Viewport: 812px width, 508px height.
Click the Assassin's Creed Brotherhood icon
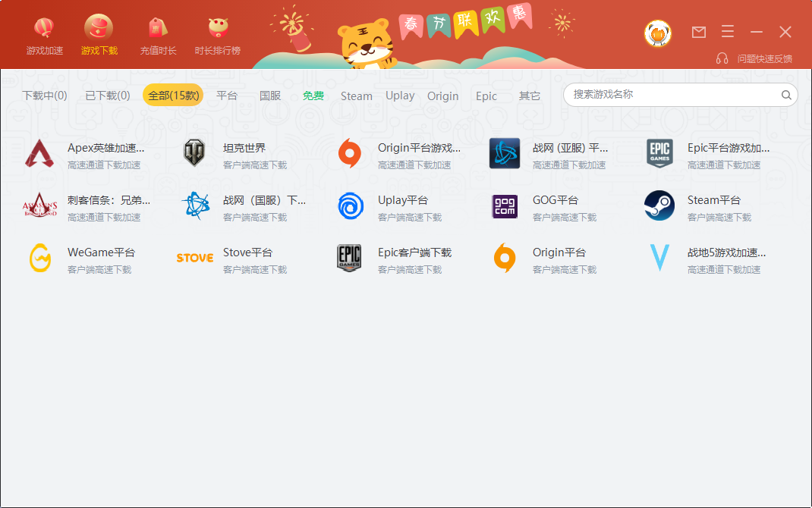39,205
